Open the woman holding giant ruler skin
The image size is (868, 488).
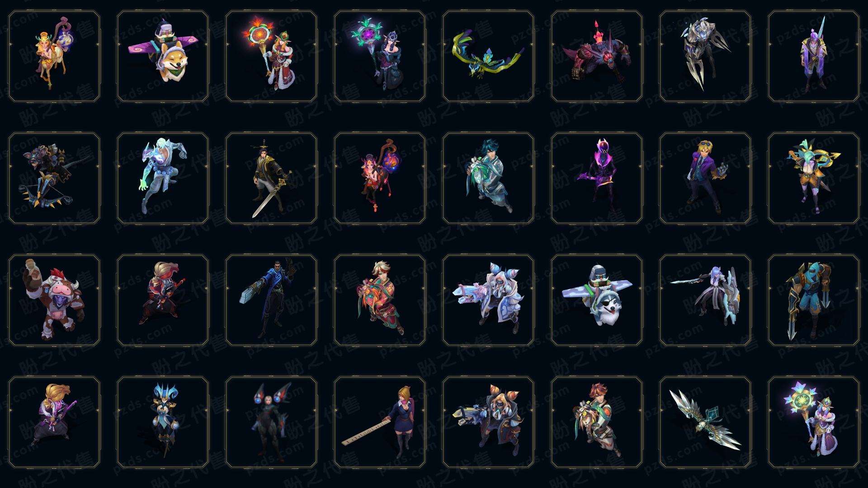point(380,422)
